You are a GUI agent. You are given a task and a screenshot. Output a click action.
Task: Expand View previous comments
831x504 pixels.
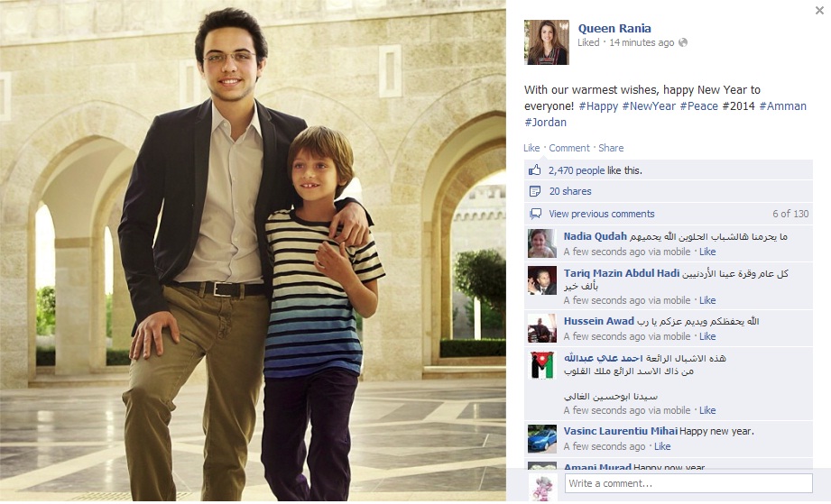tap(602, 214)
